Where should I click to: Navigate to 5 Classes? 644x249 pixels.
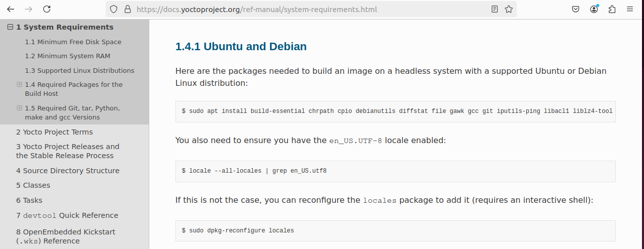click(33, 185)
